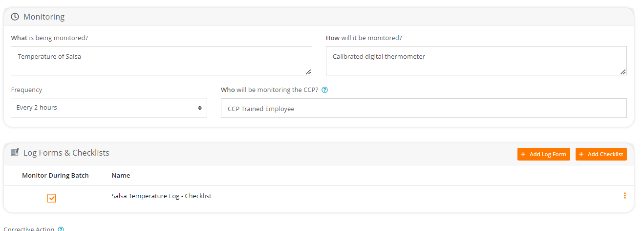Image resolution: width=644 pixels, height=231 pixels.
Task: Click the Log Forms & Checklists notepad icon
Action: click(15, 153)
